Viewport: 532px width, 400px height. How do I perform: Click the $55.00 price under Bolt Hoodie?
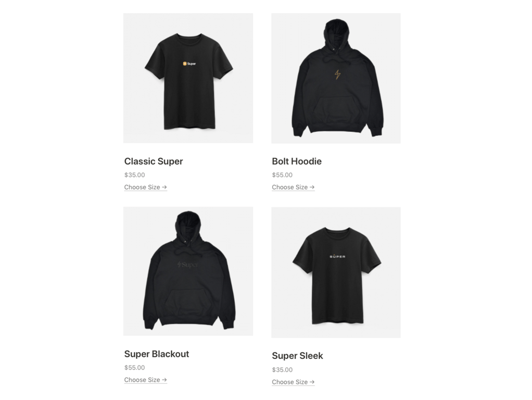click(282, 175)
